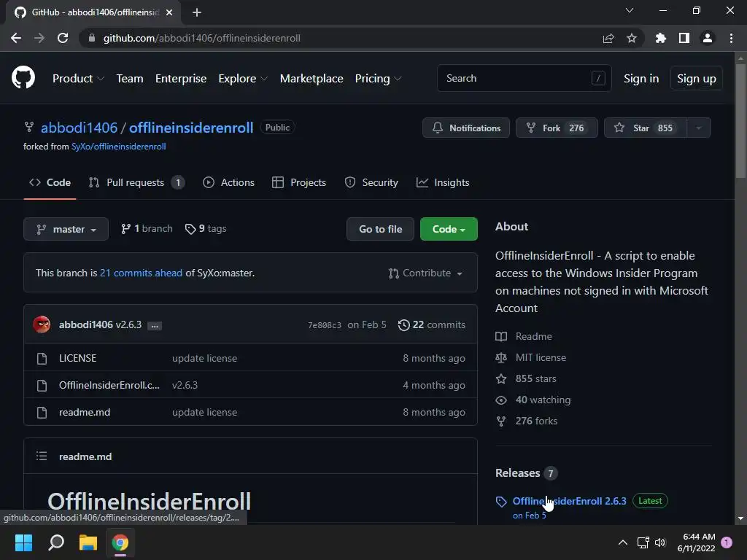Image resolution: width=747 pixels, height=560 pixels.
Task: Click the volume speaker tray icon
Action: coord(660,542)
